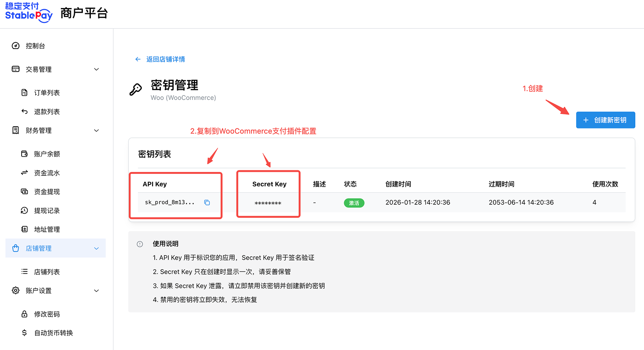This screenshot has width=644, height=350.
Task: Click the 资金提现 withdrawal icon
Action: pyautogui.click(x=25, y=192)
